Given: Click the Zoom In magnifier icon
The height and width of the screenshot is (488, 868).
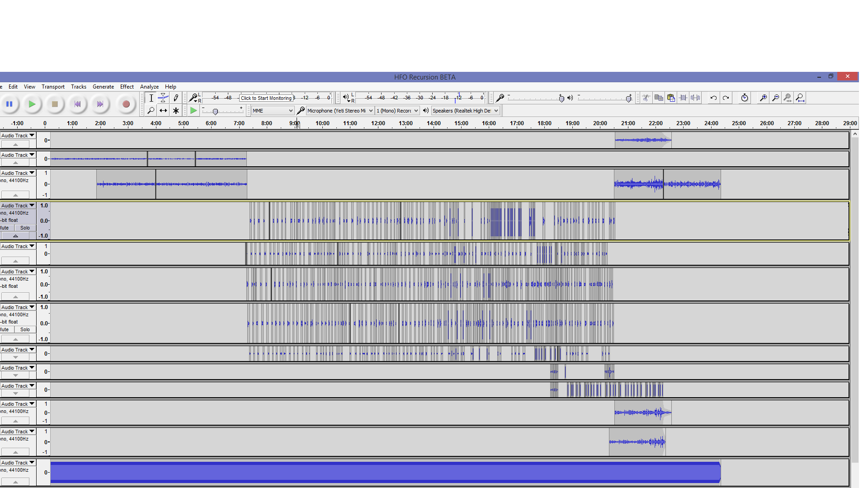Looking at the screenshot, I should point(763,98).
